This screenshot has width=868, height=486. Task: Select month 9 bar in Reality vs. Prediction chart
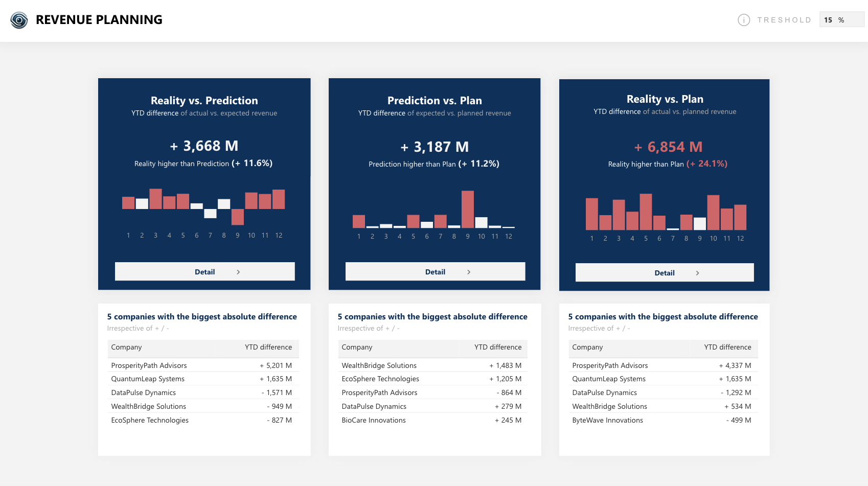tap(237, 217)
